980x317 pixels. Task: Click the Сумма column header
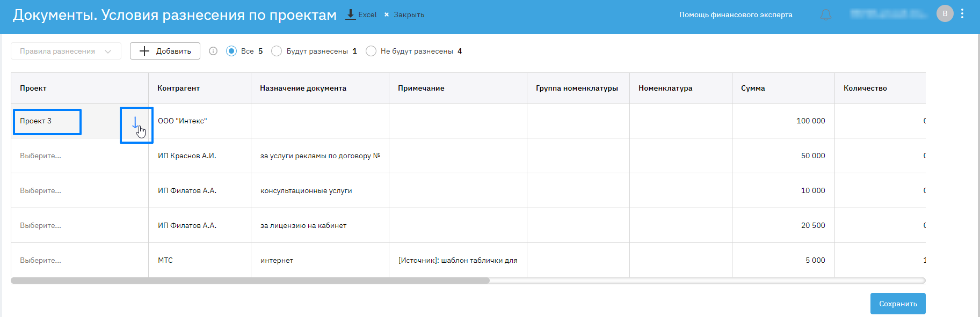point(753,88)
